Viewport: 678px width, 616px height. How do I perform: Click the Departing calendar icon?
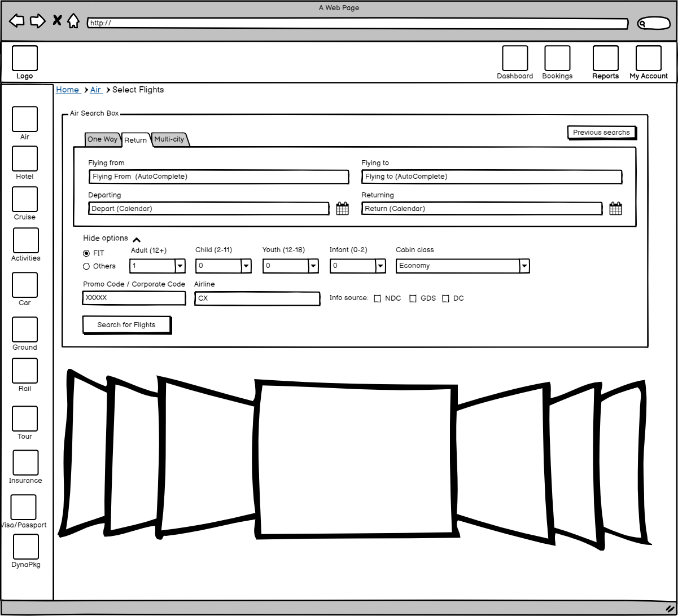point(342,209)
